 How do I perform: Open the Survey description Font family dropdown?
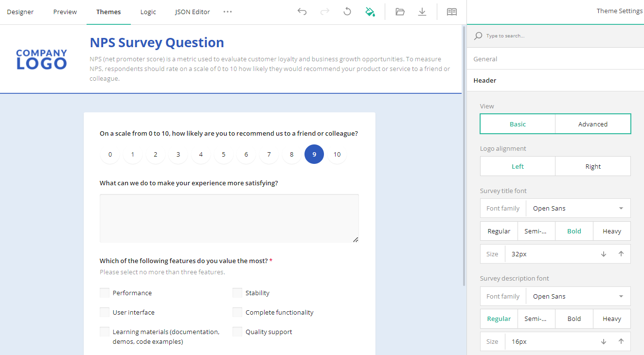[x=578, y=296]
